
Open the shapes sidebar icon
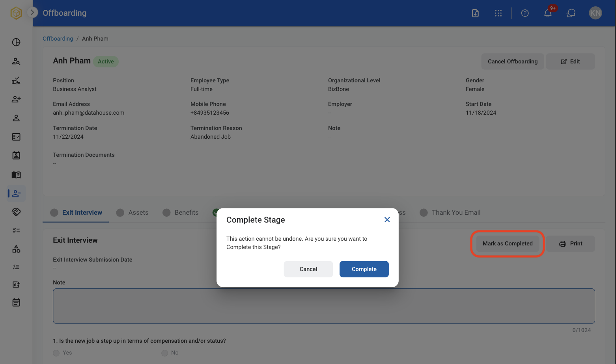[x=16, y=249]
